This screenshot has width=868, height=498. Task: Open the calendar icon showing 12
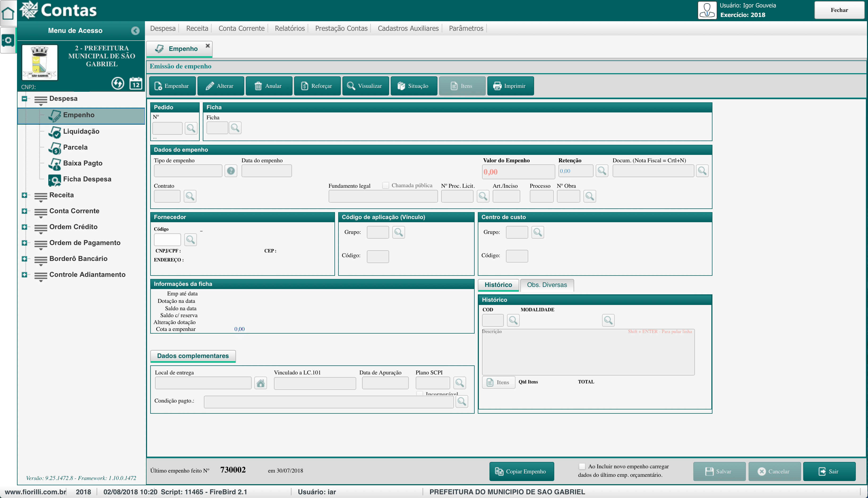coord(136,83)
